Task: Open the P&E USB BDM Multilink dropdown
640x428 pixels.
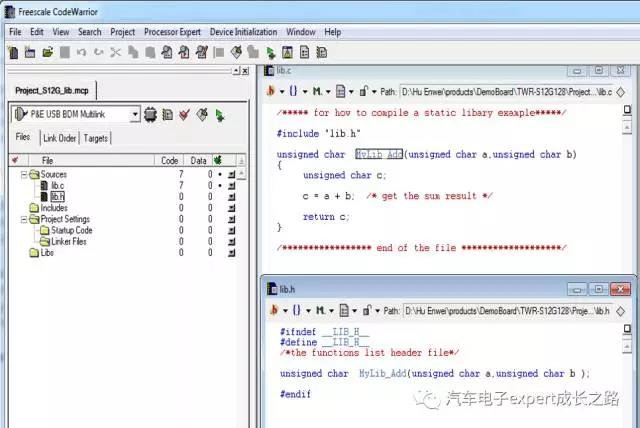Action: pyautogui.click(x=135, y=115)
